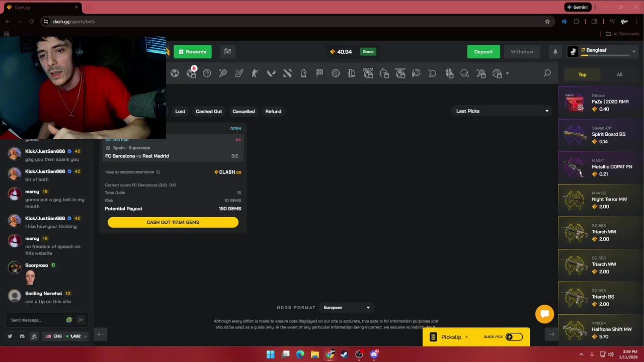Click the flag icon next to Rewards
The width and height of the screenshot is (644, 362).
[x=227, y=51]
